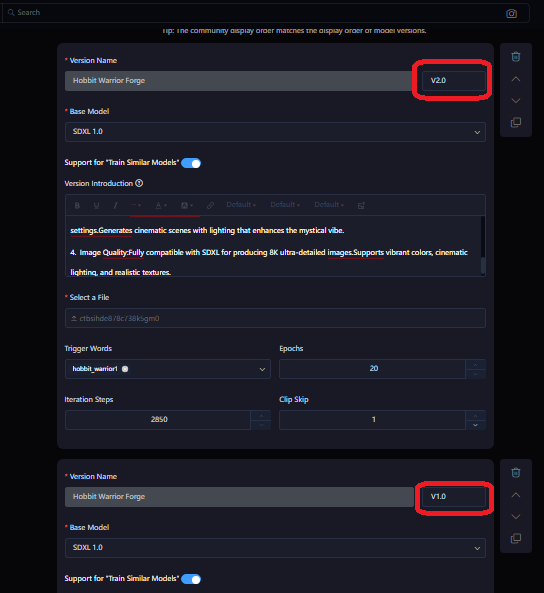Image resolution: width=544 pixels, height=593 pixels.
Task: Duplicate the V1.0 version card
Action: pyautogui.click(x=516, y=538)
